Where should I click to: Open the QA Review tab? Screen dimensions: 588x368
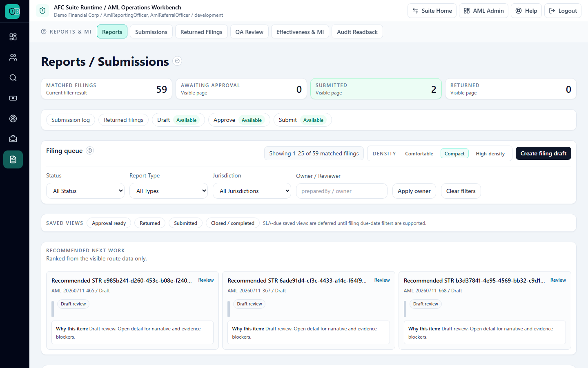pos(249,32)
